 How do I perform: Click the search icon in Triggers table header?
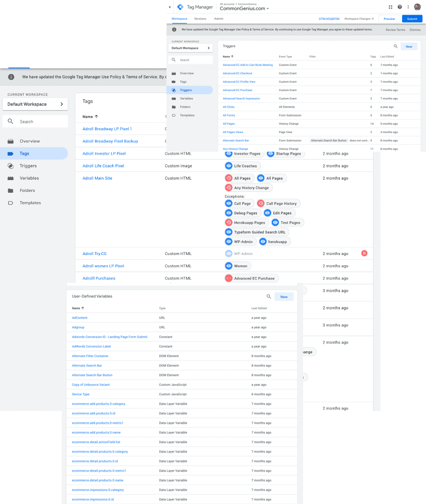pyautogui.click(x=396, y=46)
